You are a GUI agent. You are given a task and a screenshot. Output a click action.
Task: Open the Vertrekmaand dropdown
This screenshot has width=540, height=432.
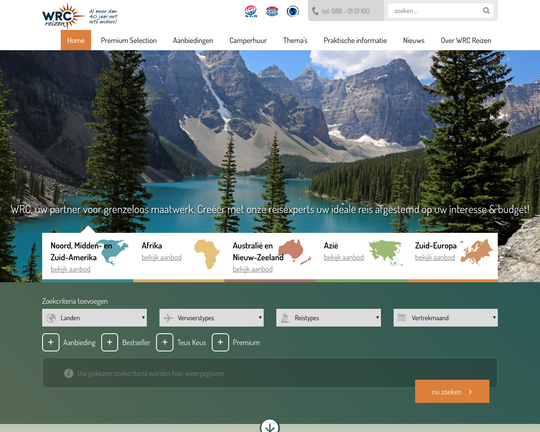[x=446, y=318]
